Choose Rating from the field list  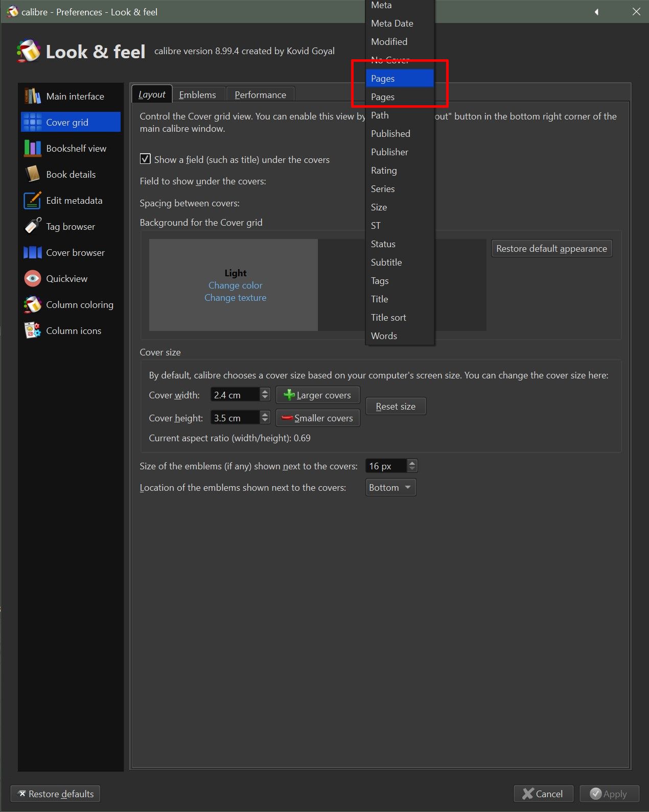(x=400, y=171)
